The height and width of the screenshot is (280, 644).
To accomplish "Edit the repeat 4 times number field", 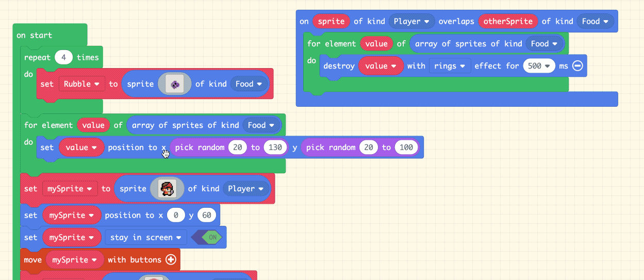I will click(63, 57).
